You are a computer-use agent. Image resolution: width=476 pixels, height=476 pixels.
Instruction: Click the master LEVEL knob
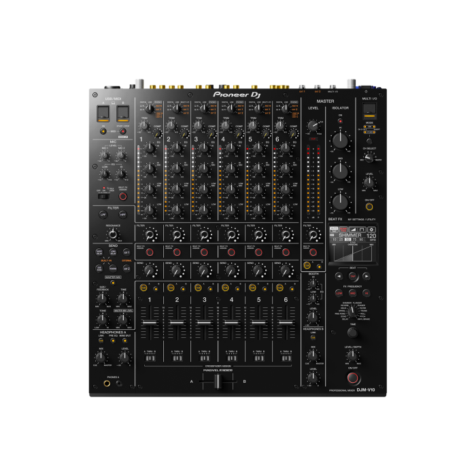click(313, 125)
